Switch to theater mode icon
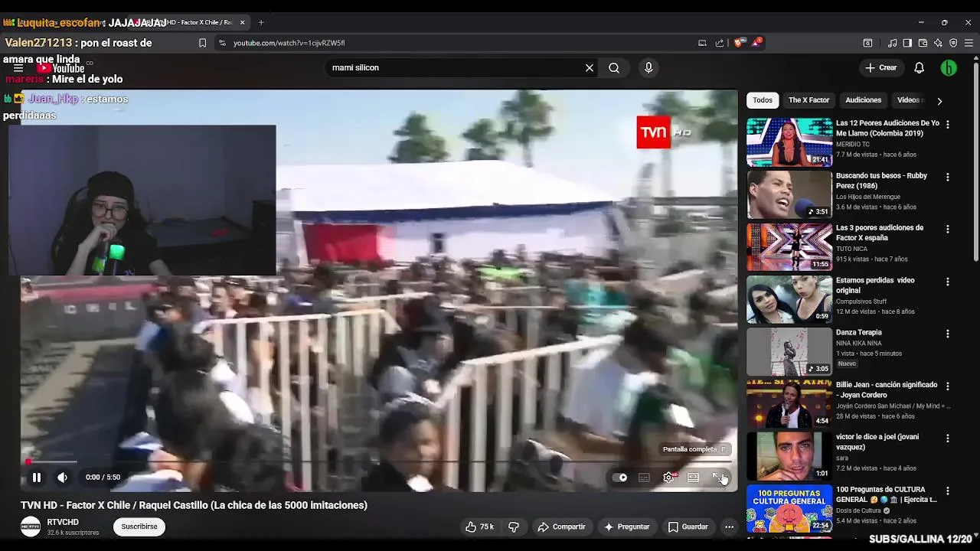The image size is (980, 551). 693,478
